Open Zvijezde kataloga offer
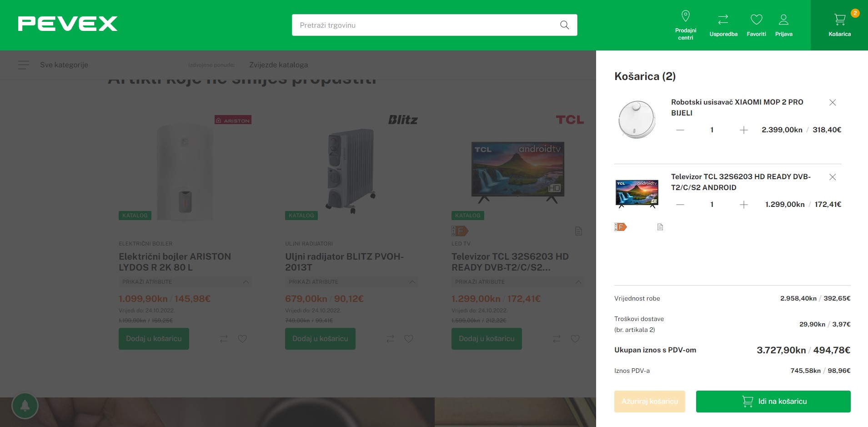This screenshot has height=427, width=868. point(278,65)
